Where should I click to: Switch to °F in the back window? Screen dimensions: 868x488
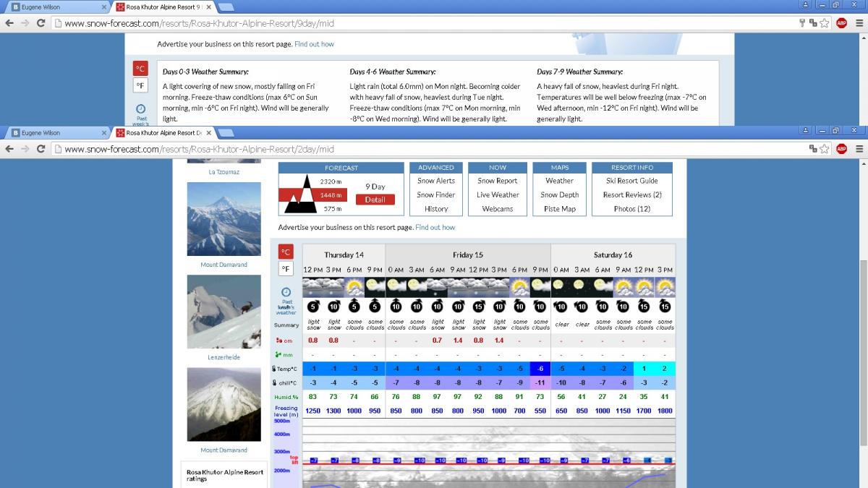[x=141, y=86]
